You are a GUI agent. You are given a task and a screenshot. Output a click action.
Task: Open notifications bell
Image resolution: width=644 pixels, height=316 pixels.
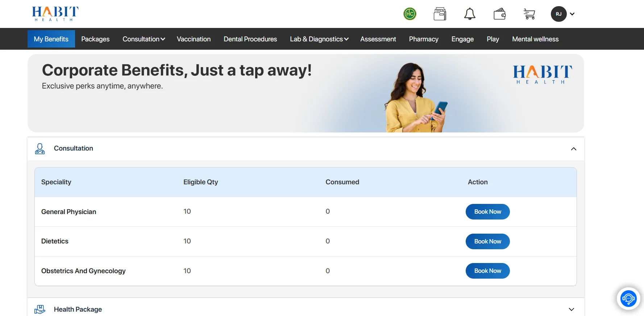[x=470, y=14]
